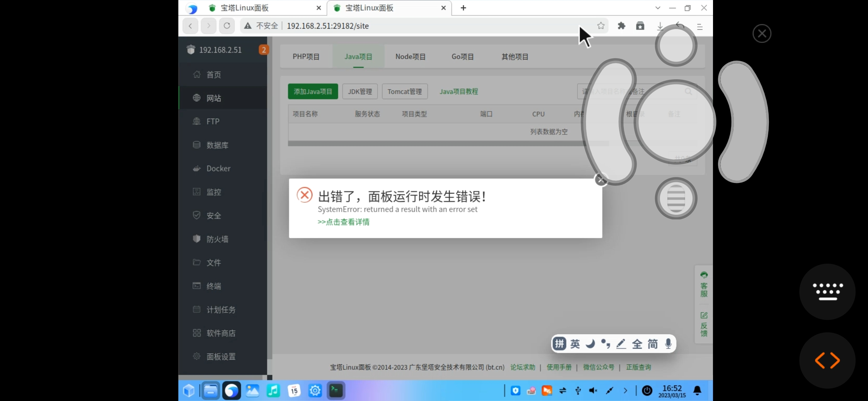868x401 pixels.
Task: Click the orange notification badge 2
Action: [x=264, y=50]
